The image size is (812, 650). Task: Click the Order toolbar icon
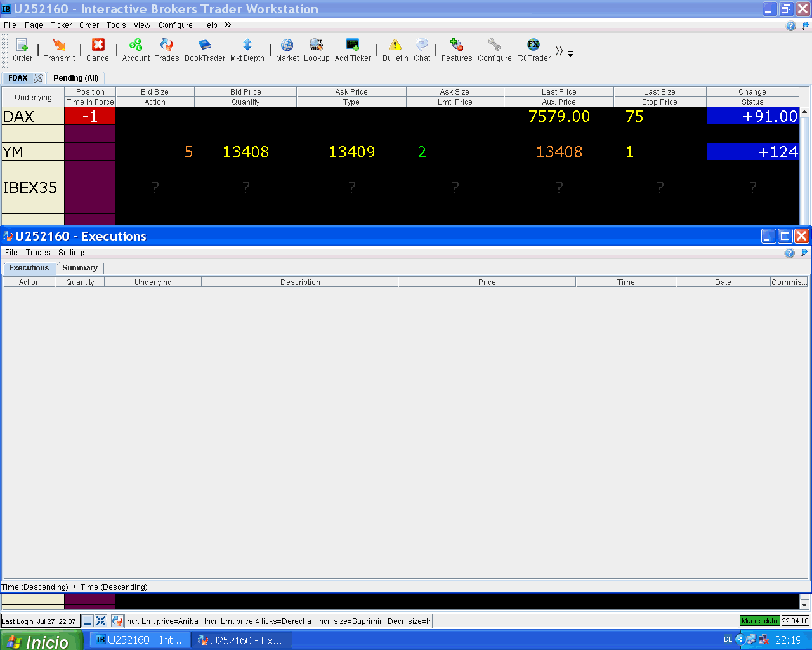[22, 45]
